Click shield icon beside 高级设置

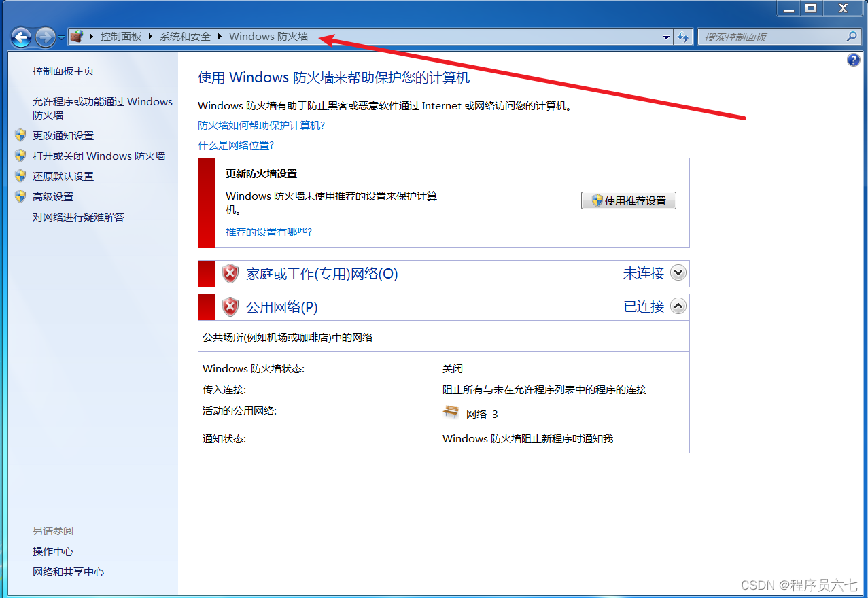click(20, 196)
